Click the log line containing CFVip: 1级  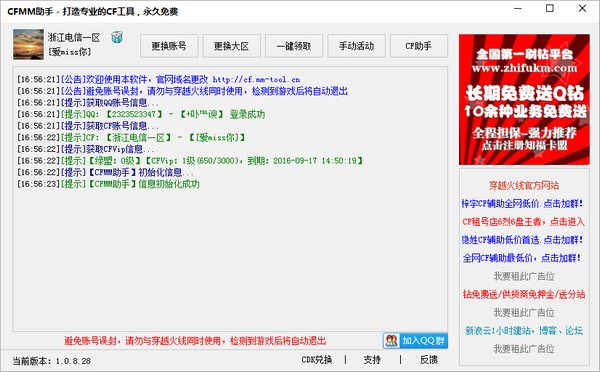click(x=190, y=160)
